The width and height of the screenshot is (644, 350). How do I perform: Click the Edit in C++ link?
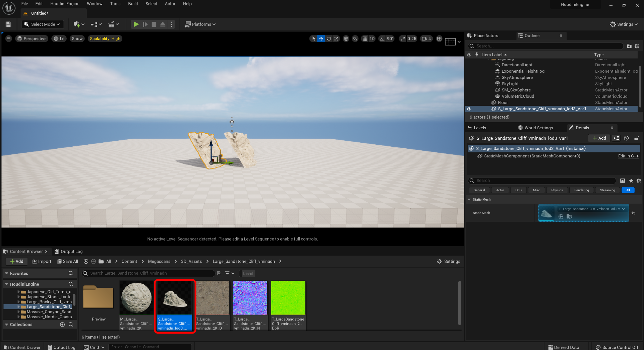tap(628, 156)
